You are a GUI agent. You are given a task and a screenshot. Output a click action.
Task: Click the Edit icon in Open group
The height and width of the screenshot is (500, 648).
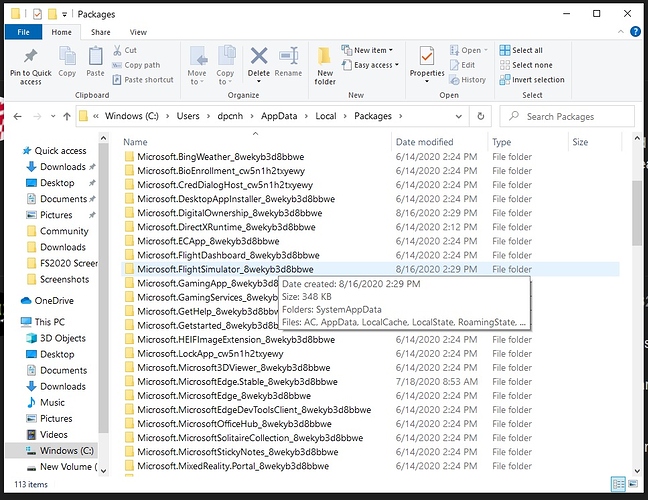[455, 65]
